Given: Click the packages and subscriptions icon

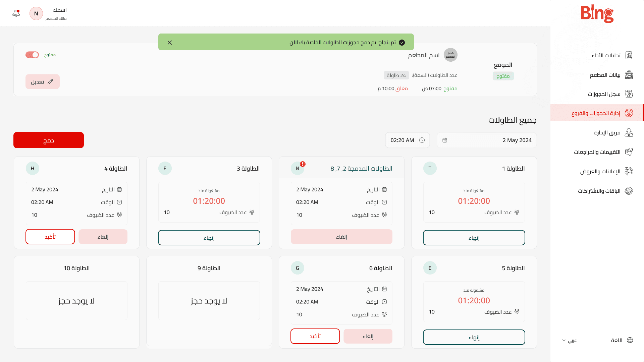Looking at the screenshot, I should (x=629, y=191).
